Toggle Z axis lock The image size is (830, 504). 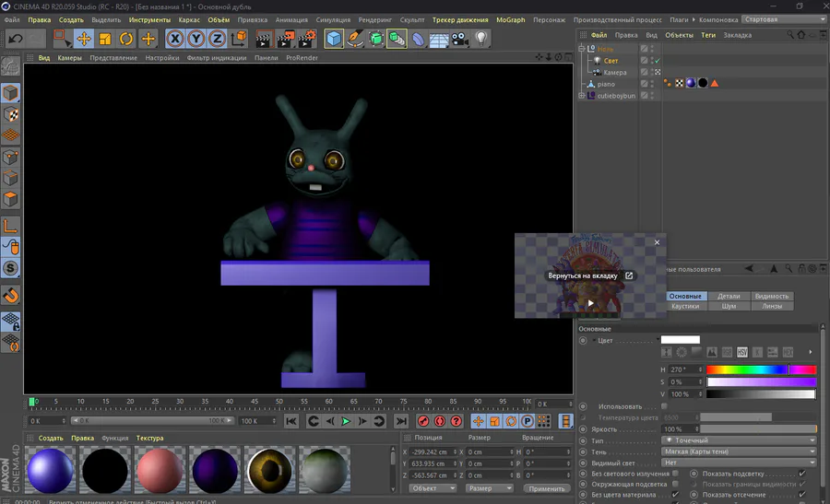[x=217, y=39]
